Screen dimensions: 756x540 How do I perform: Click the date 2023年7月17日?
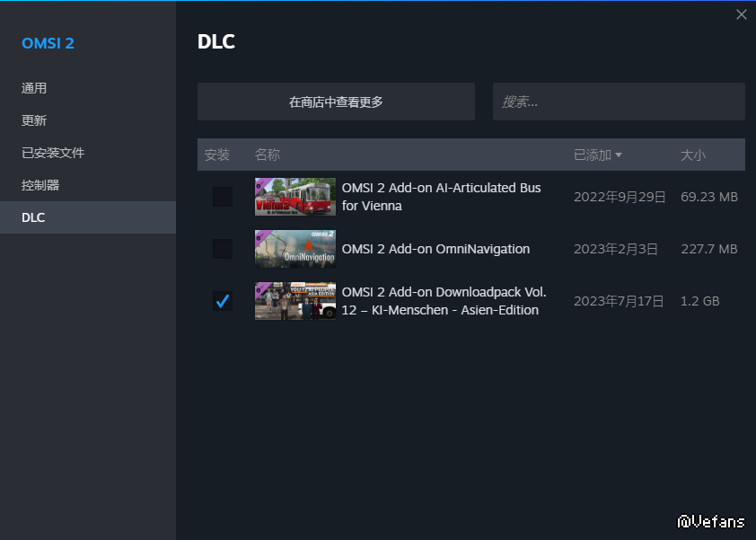(619, 301)
